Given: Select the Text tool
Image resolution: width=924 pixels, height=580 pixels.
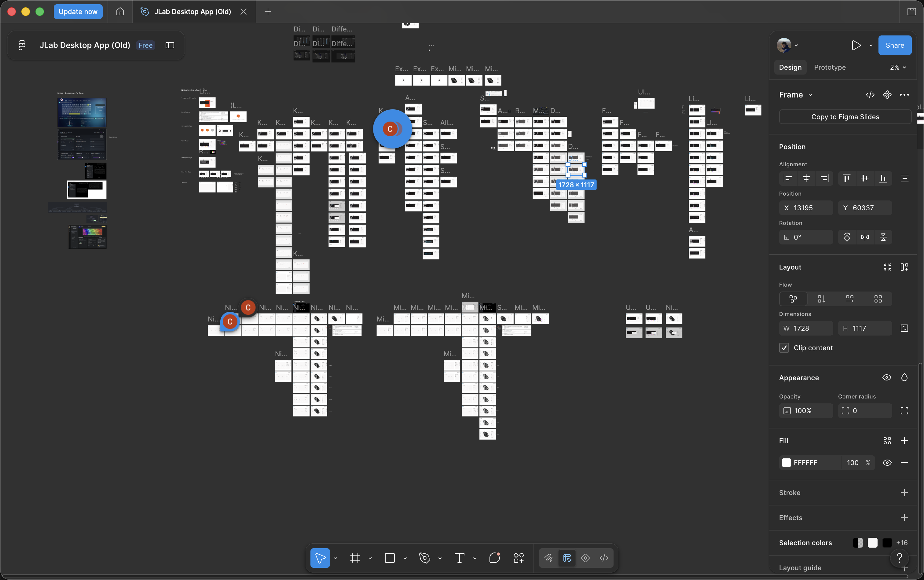Looking at the screenshot, I should pyautogui.click(x=459, y=558).
